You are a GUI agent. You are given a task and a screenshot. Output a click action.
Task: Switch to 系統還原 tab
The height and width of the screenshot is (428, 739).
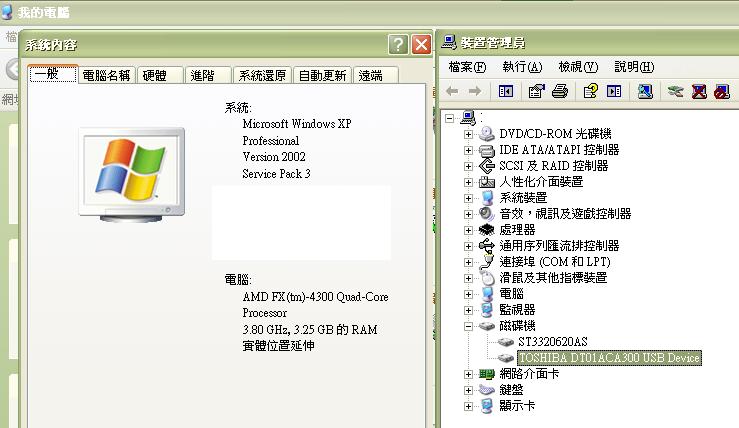click(263, 75)
